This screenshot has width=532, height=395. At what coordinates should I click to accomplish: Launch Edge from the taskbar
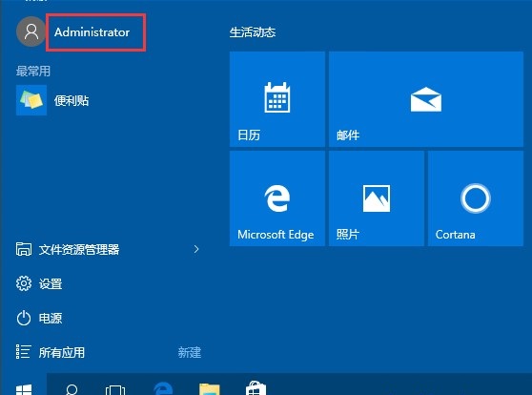(x=163, y=389)
